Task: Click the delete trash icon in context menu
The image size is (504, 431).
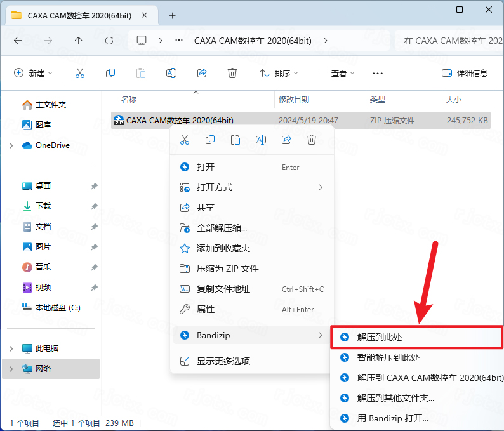Action: (x=311, y=140)
